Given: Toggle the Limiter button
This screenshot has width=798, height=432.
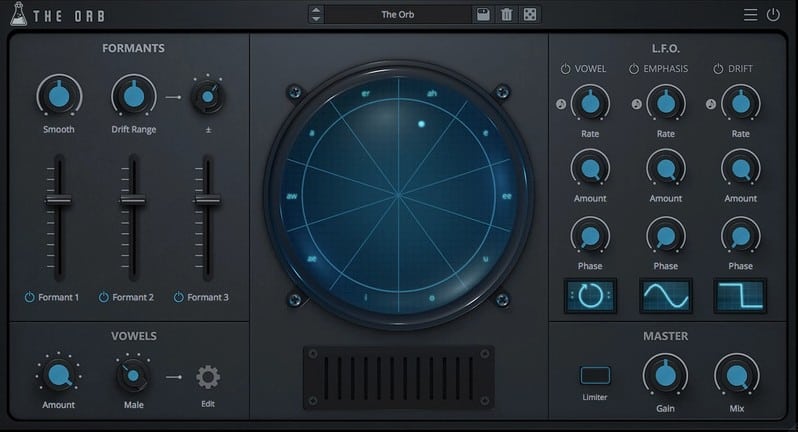Looking at the screenshot, I should (595, 376).
